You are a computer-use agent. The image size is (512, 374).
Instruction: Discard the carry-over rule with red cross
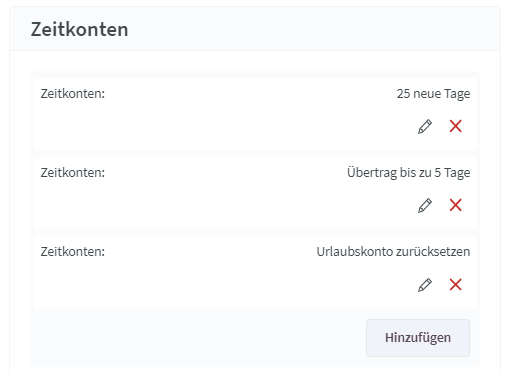tap(455, 205)
